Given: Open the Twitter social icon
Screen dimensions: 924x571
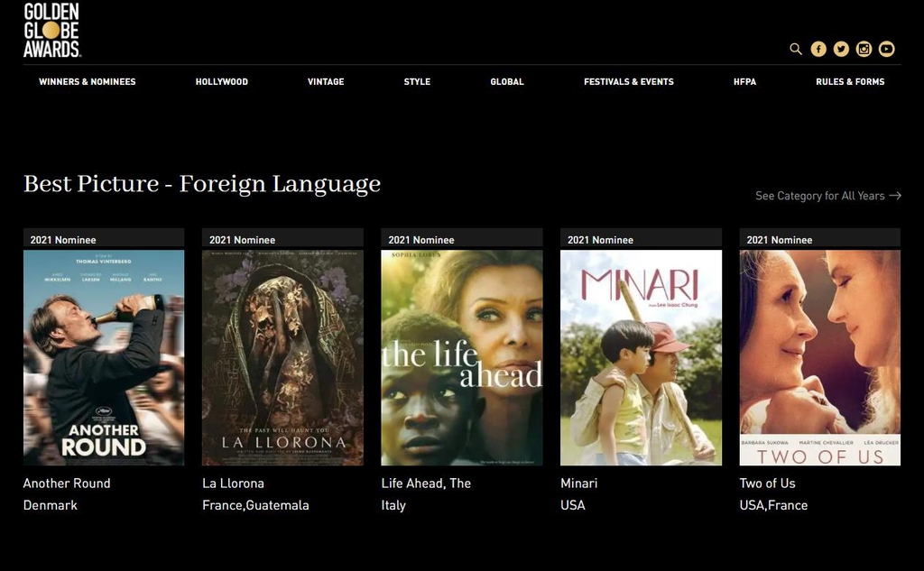Looking at the screenshot, I should pyautogui.click(x=841, y=49).
